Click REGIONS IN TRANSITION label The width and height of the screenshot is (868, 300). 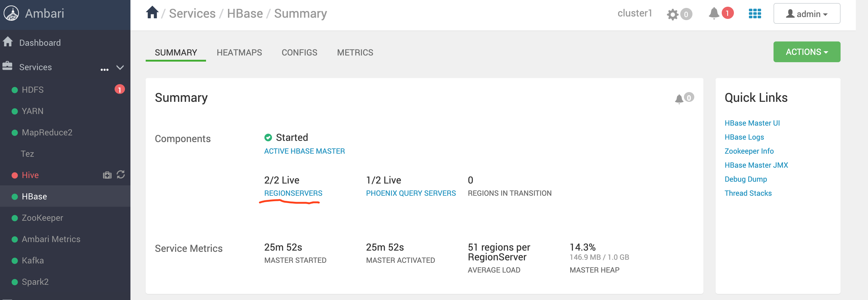tap(510, 193)
